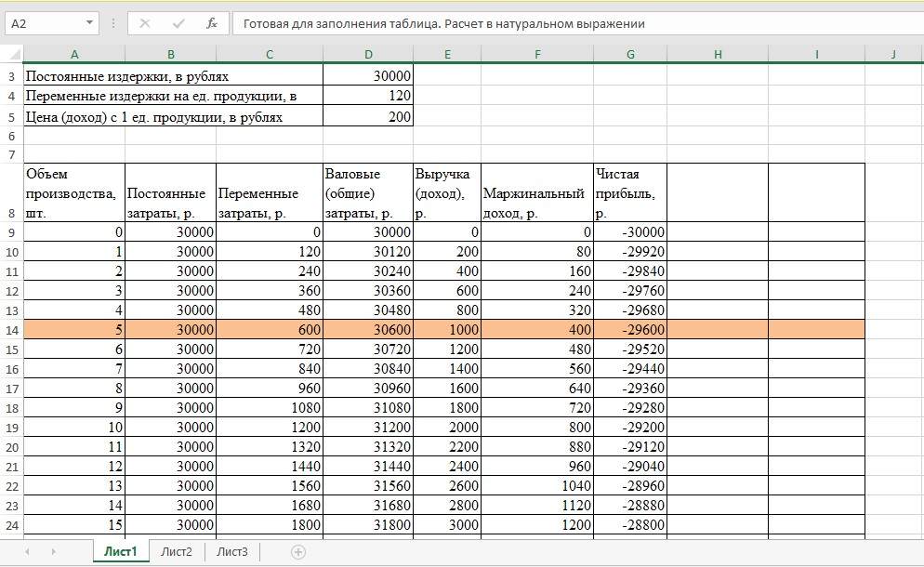Click production volume cell with value 15
This screenshot has height=567, width=924.
click(74, 524)
